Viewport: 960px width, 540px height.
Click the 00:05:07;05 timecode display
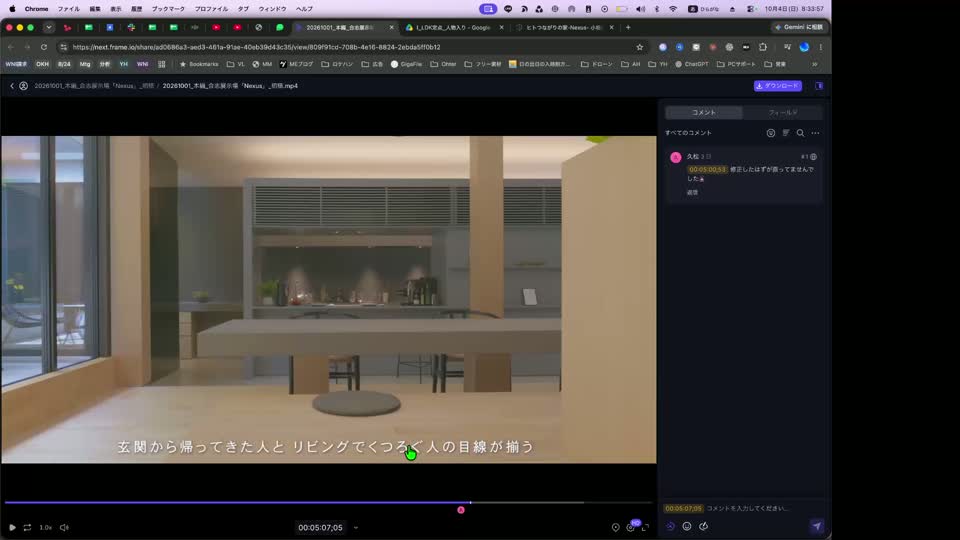pyautogui.click(x=320, y=528)
